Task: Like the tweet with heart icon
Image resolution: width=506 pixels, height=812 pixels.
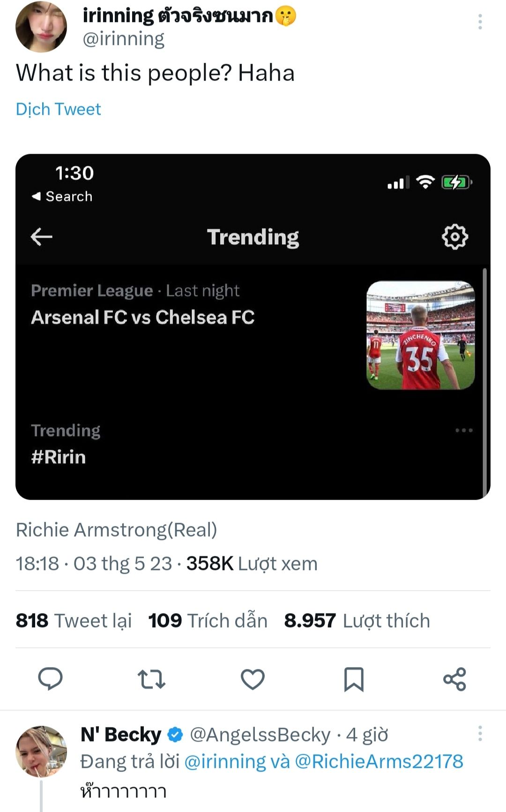Action: (253, 679)
